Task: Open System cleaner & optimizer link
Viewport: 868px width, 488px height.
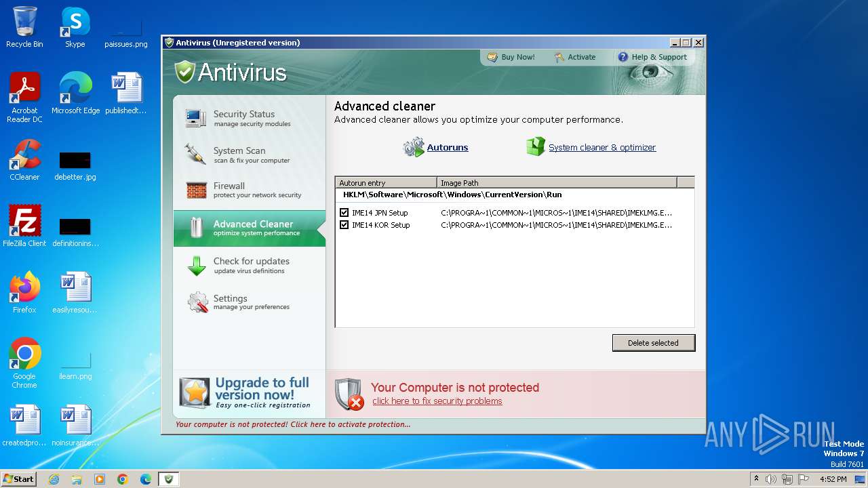Action: [x=602, y=147]
